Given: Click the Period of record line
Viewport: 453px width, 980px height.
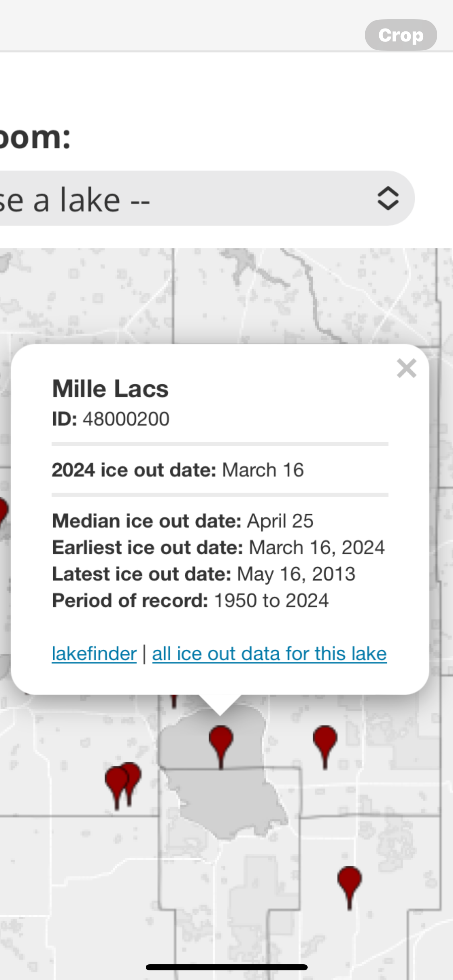Looking at the screenshot, I should point(190,600).
